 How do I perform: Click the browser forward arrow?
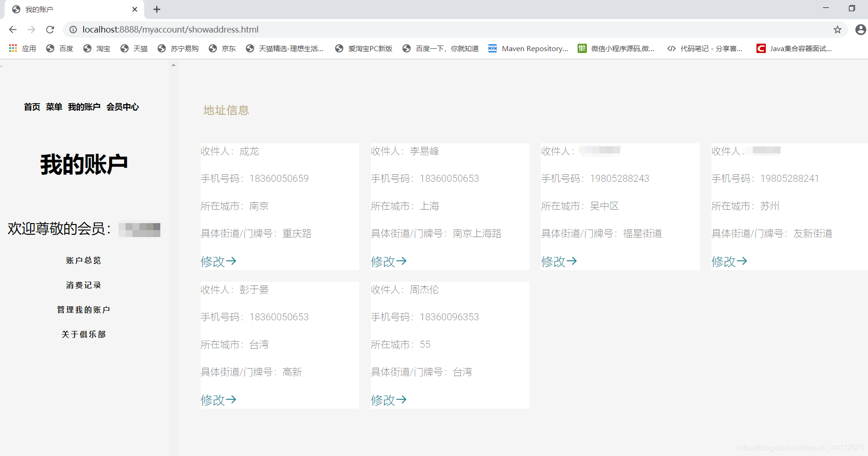click(31, 29)
